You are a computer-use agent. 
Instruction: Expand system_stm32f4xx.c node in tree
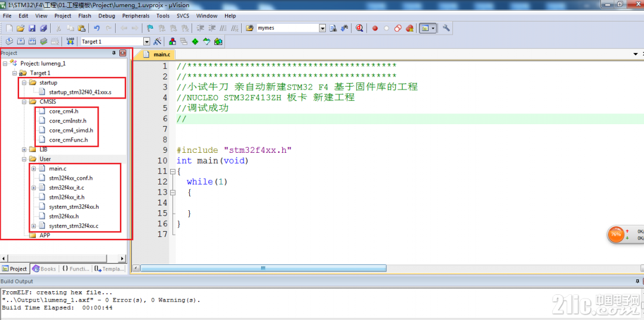[x=33, y=226]
